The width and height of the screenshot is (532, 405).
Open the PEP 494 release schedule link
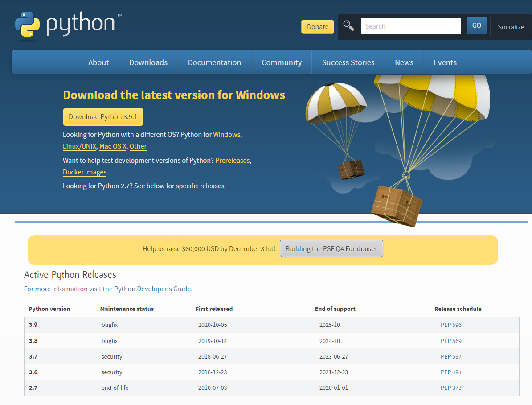(451, 372)
